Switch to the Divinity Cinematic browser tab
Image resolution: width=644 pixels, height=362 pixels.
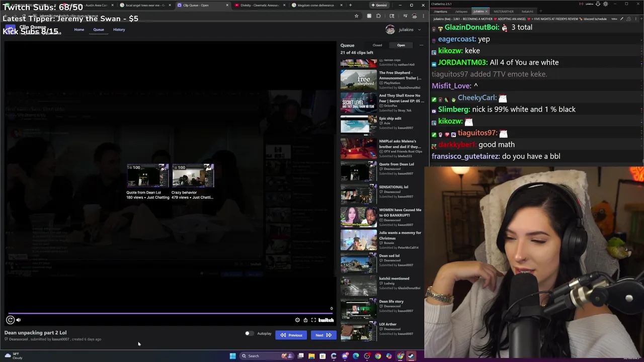[259, 5]
